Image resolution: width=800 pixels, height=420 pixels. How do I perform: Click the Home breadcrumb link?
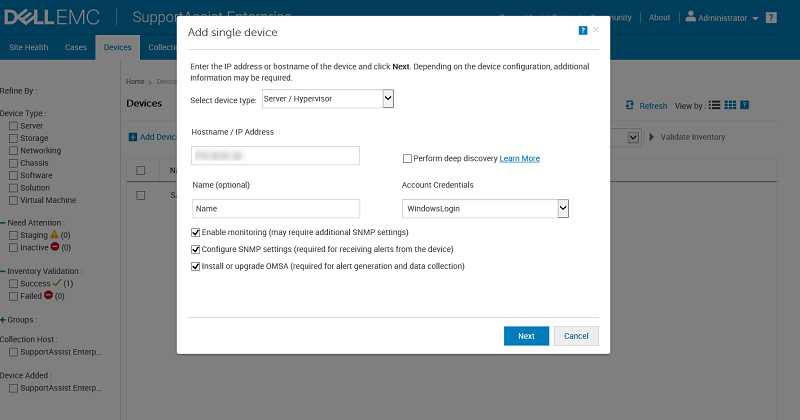tap(135, 82)
